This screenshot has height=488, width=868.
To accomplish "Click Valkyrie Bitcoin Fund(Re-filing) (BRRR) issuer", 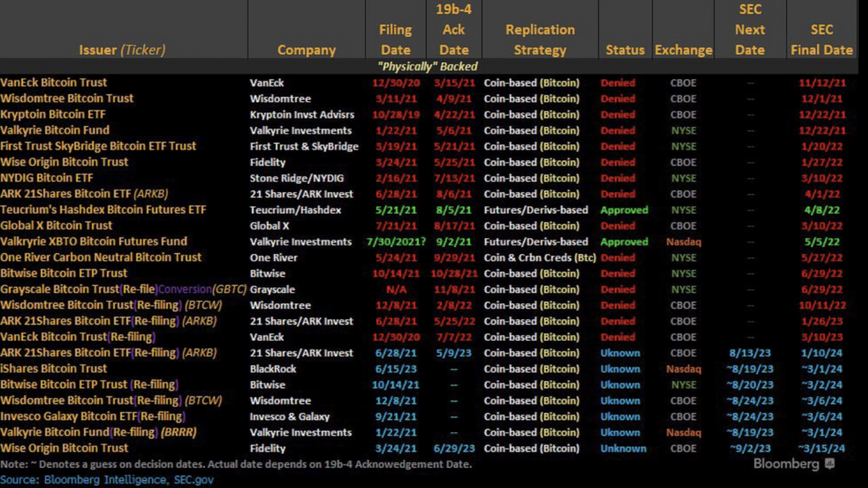I will point(98,432).
